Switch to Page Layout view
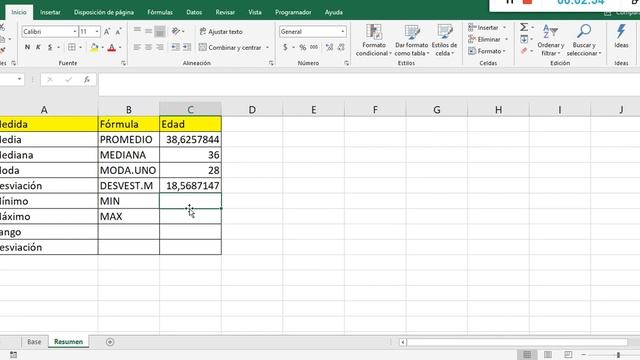The image size is (640, 360). tap(548, 354)
